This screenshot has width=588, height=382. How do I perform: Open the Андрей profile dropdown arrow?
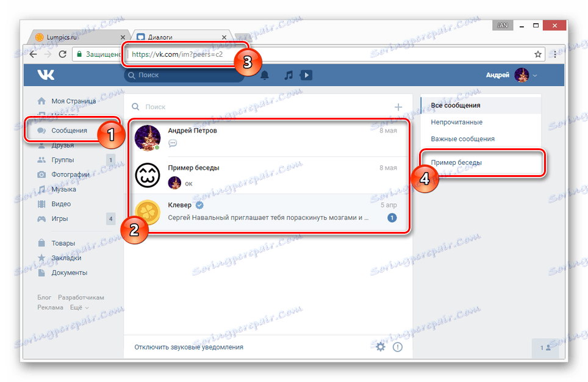[x=535, y=76]
